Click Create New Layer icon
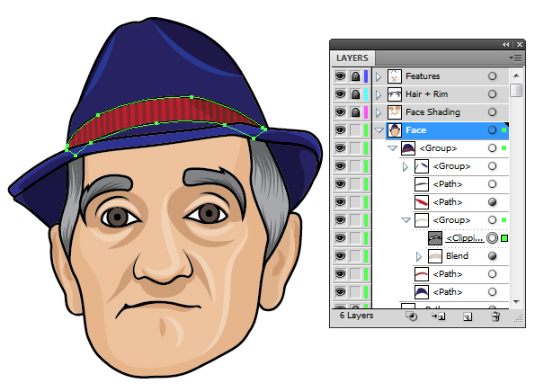Viewport: 535px width, 392px height. click(468, 317)
